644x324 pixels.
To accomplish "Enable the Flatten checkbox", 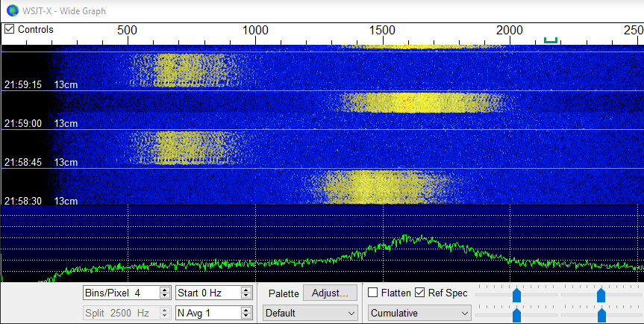I will coord(374,293).
